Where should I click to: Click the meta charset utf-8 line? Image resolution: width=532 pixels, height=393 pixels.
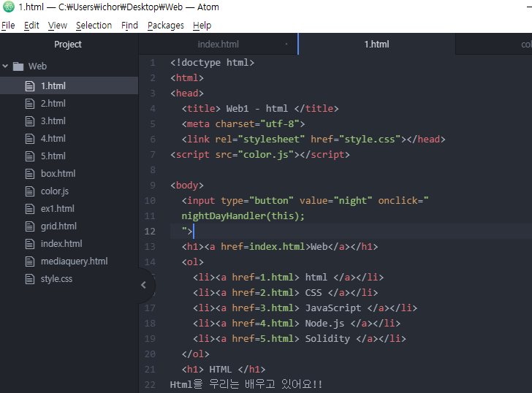pyautogui.click(x=243, y=123)
